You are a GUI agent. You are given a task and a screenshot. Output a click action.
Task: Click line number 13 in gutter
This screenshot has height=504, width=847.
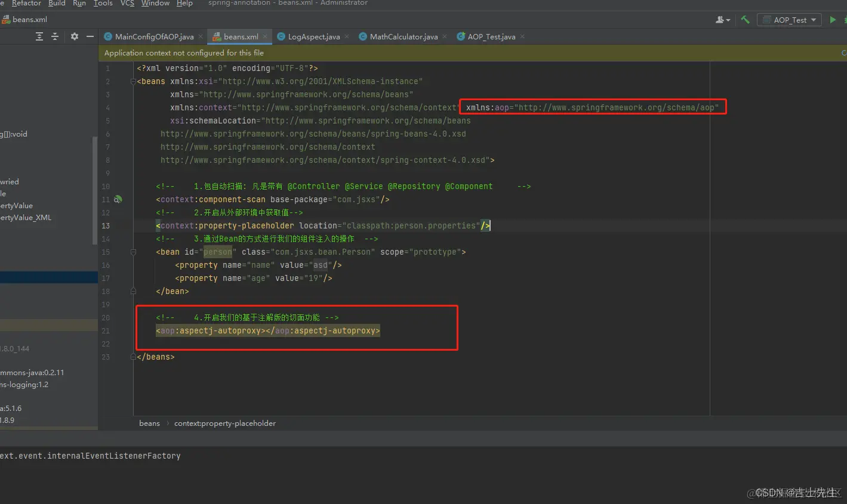pyautogui.click(x=106, y=225)
